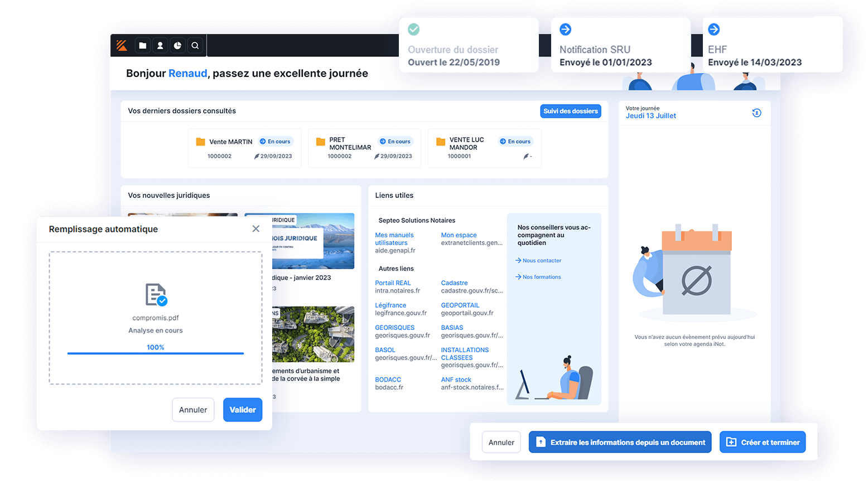Click En cours badge on Vente MARTIN

pyautogui.click(x=275, y=142)
